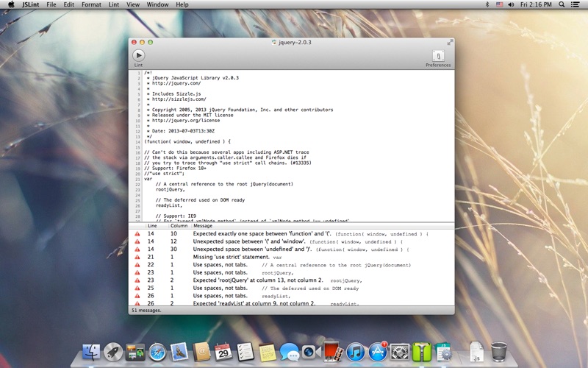Click the Message column header

point(323,226)
